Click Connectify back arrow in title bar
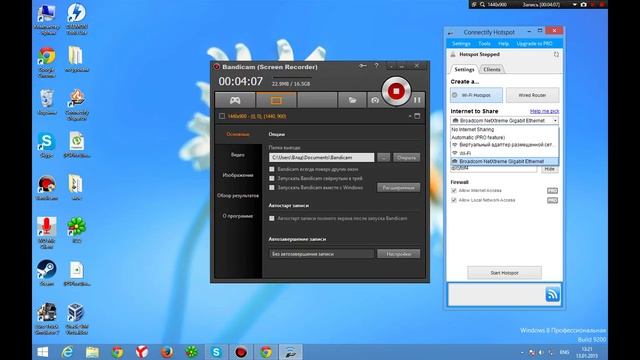Screen dimensions: 640x360 click(451, 33)
